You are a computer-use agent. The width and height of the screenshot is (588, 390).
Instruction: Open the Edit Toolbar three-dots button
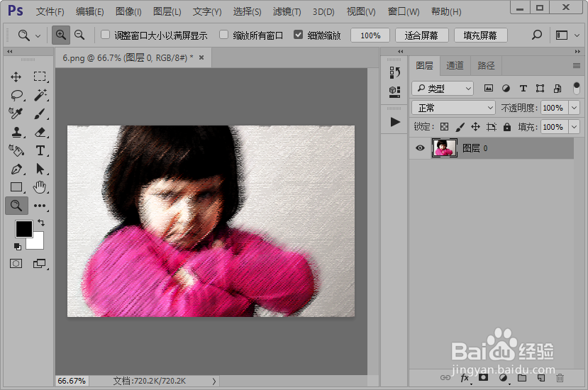pos(40,206)
